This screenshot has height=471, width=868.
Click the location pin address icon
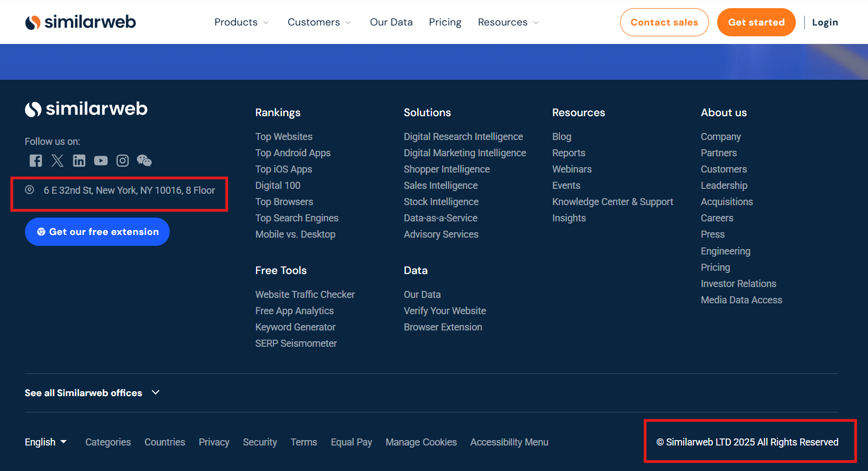pos(30,190)
